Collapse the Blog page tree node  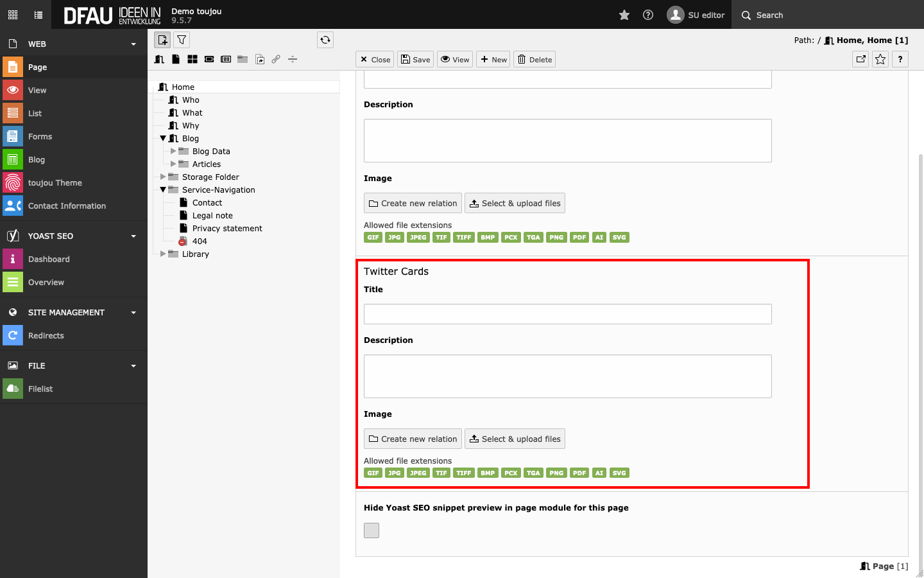pyautogui.click(x=163, y=139)
